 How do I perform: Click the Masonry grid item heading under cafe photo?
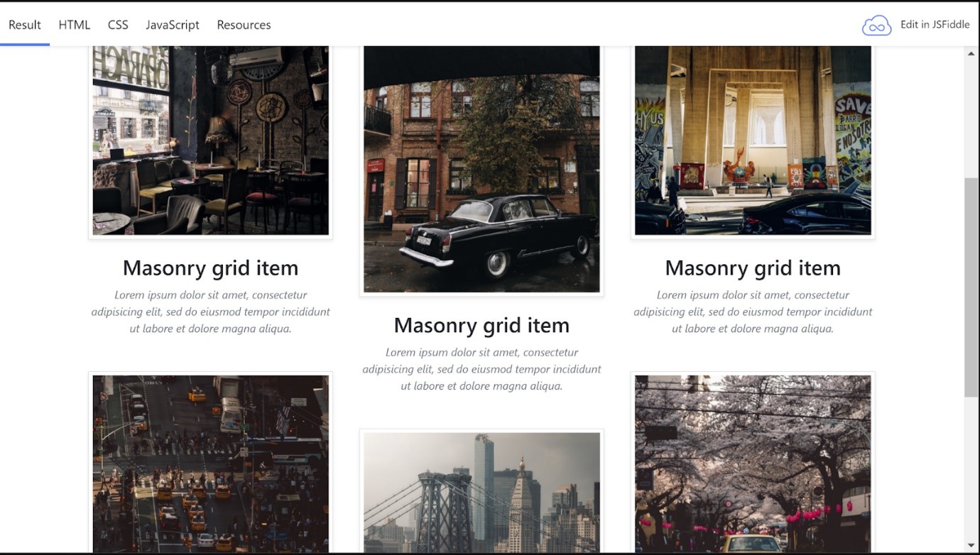click(x=211, y=268)
